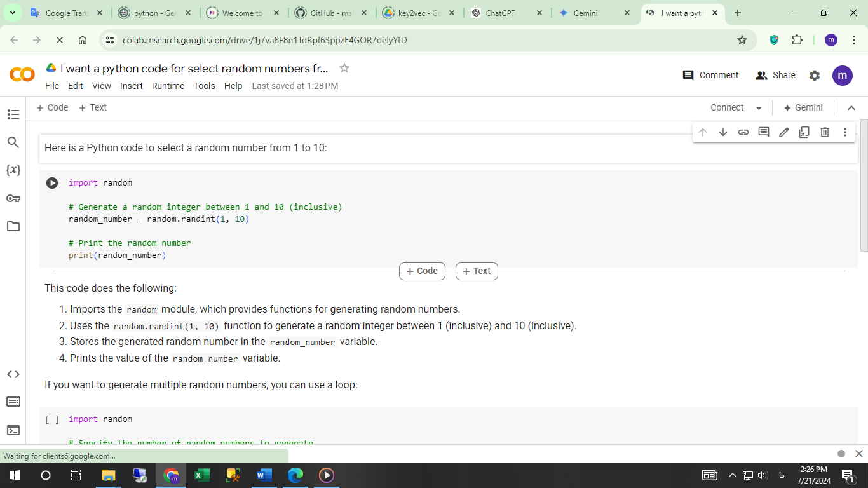Go to browser home page
The height and width of the screenshot is (488, 868).
[83, 40]
